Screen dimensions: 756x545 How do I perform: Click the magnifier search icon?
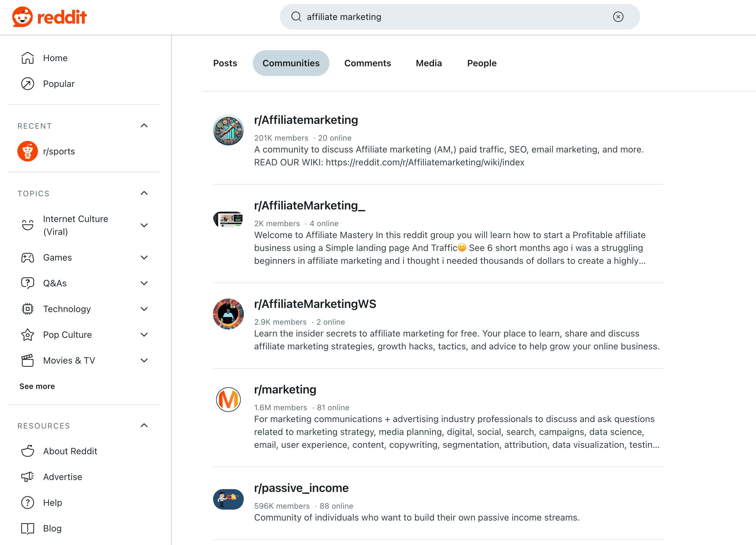point(296,17)
